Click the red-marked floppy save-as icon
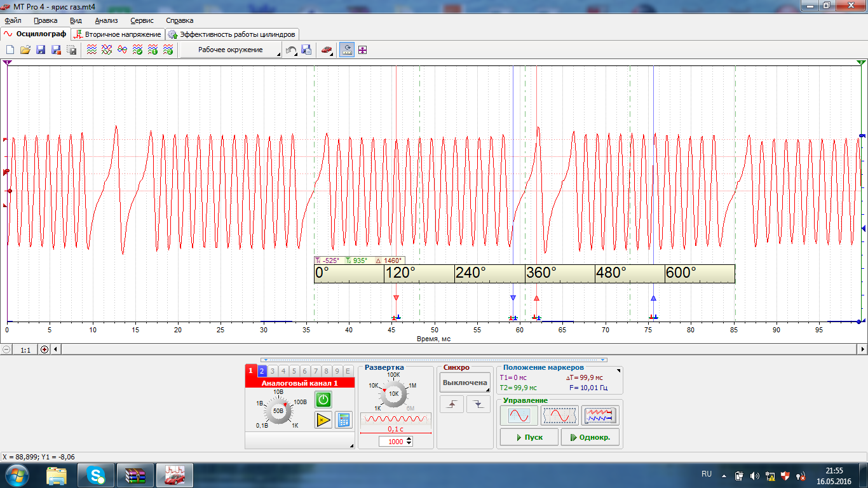The image size is (868, 488). point(56,50)
